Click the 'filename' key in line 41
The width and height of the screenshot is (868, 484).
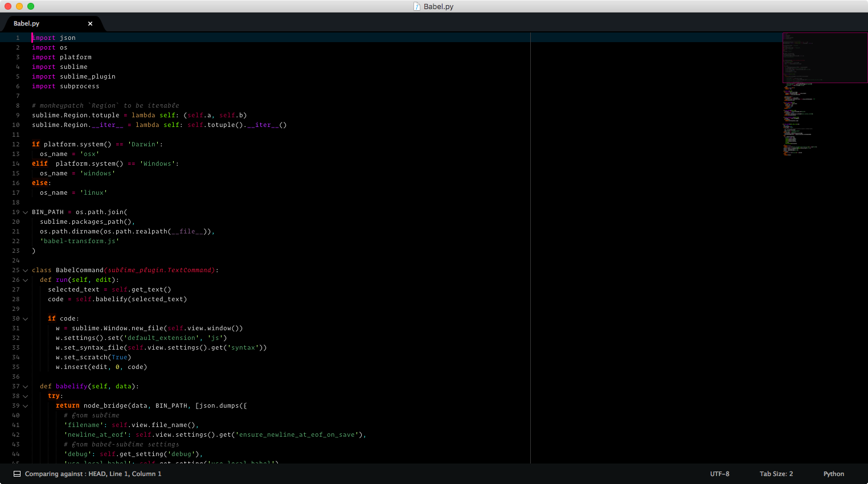coord(84,425)
